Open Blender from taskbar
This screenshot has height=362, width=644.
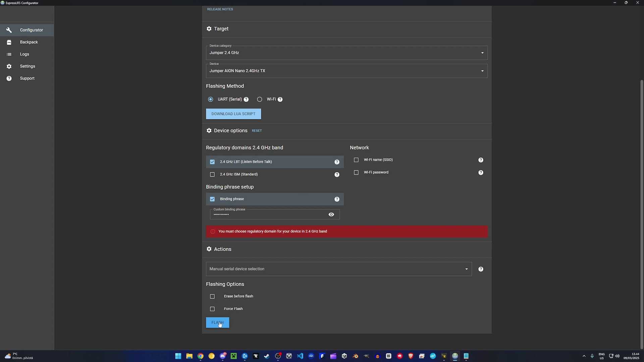(355, 356)
